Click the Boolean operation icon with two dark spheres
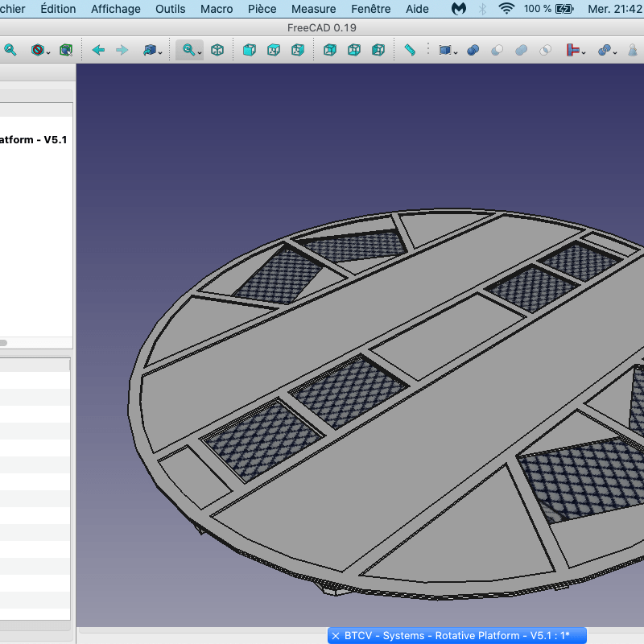Screen dimensions: 644x644 (x=473, y=50)
